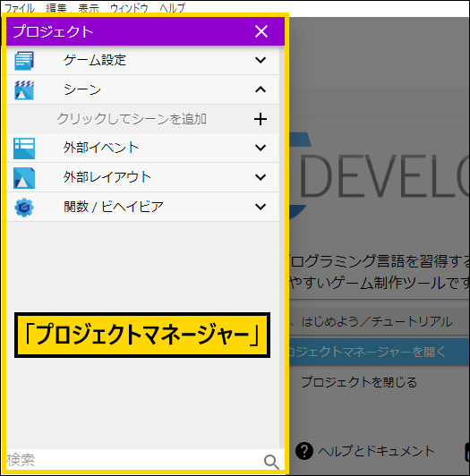The image size is (470, 476).
Task: Click the 外部レイアウト page icon
Action: [x=24, y=178]
